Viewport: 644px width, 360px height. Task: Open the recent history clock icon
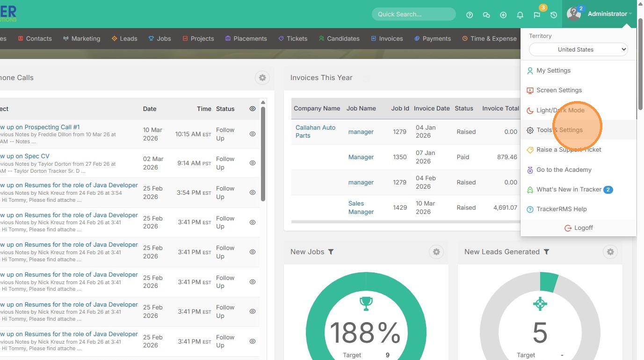click(554, 15)
